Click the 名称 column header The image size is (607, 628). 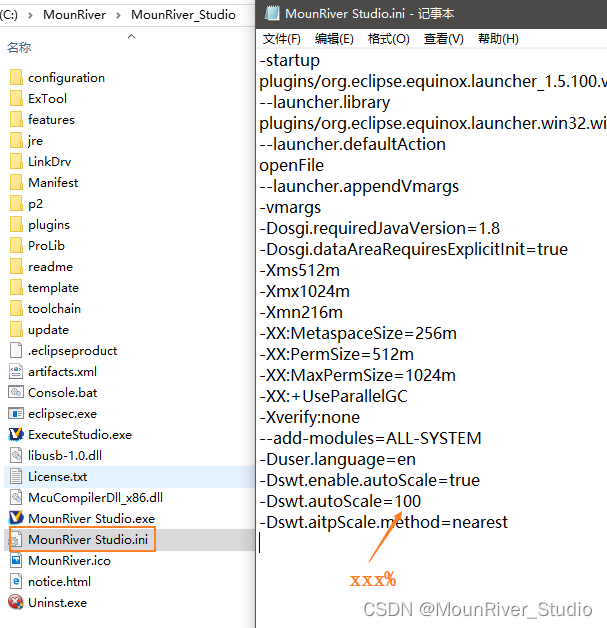coord(19,48)
